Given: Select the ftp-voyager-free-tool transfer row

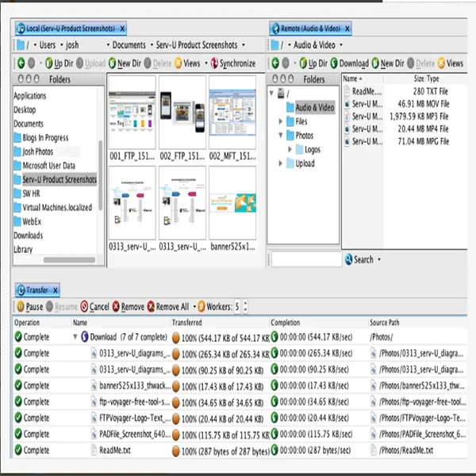Looking at the screenshot, I should tap(240, 401).
